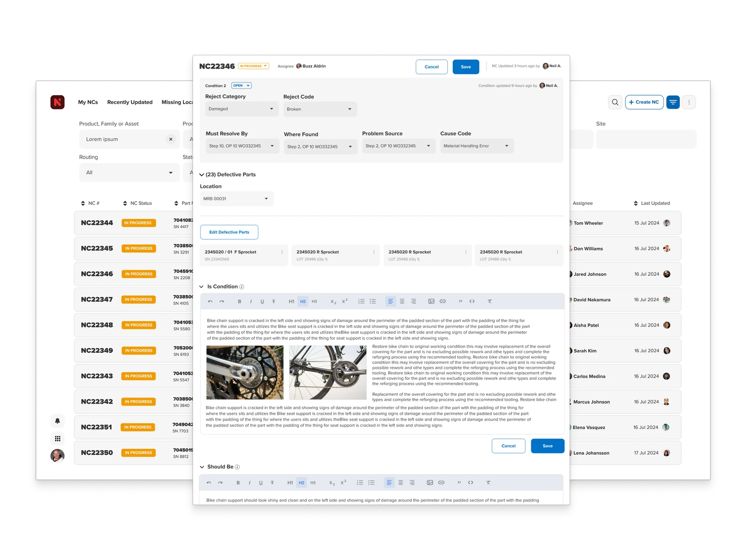Collapse the (23) Defective Parts section
The height and width of the screenshot is (560, 747).
202,175
